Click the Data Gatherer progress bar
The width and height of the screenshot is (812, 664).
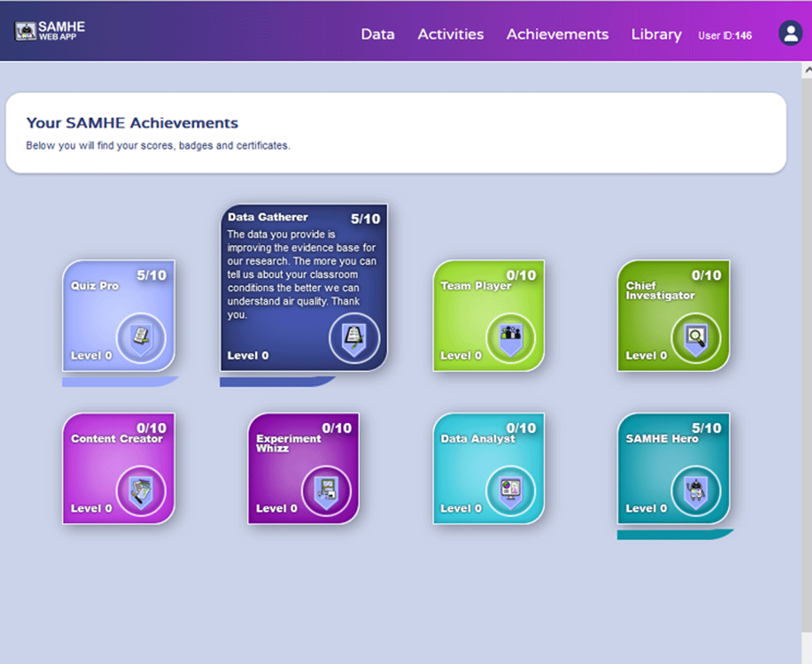tap(278, 382)
